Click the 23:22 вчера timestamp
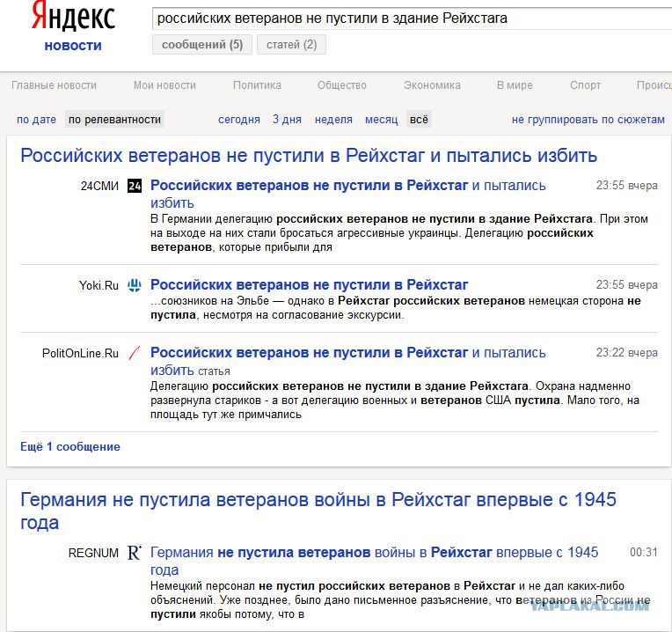This screenshot has height=632, width=672. [x=626, y=353]
